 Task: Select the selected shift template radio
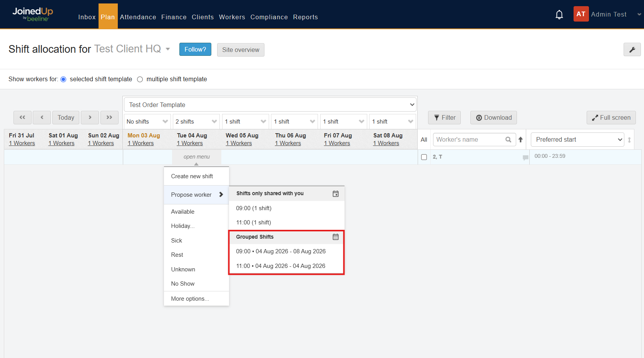[x=64, y=79]
